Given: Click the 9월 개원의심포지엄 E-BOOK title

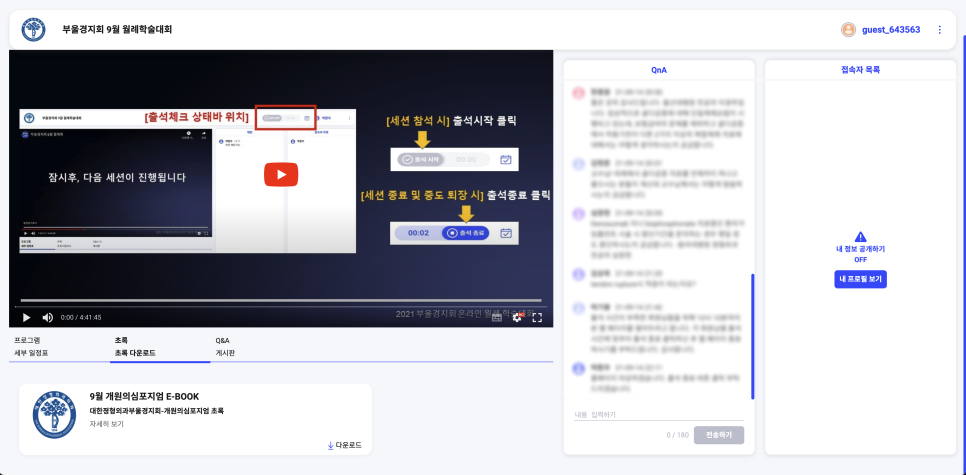Looking at the screenshot, I should (x=144, y=396).
